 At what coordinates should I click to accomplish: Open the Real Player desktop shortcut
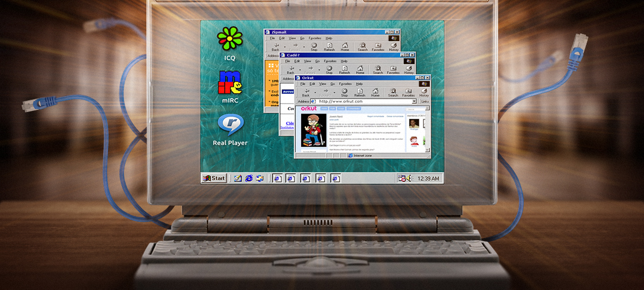pos(230,126)
